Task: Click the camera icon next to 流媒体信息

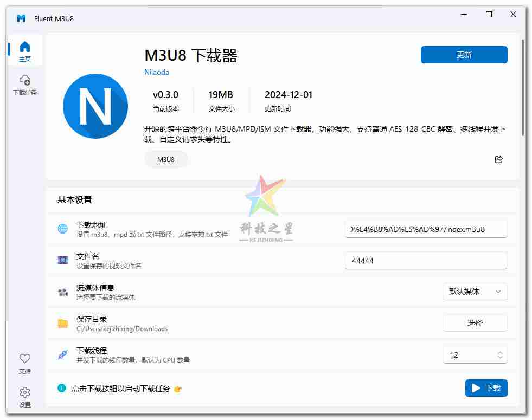Action: click(x=63, y=292)
